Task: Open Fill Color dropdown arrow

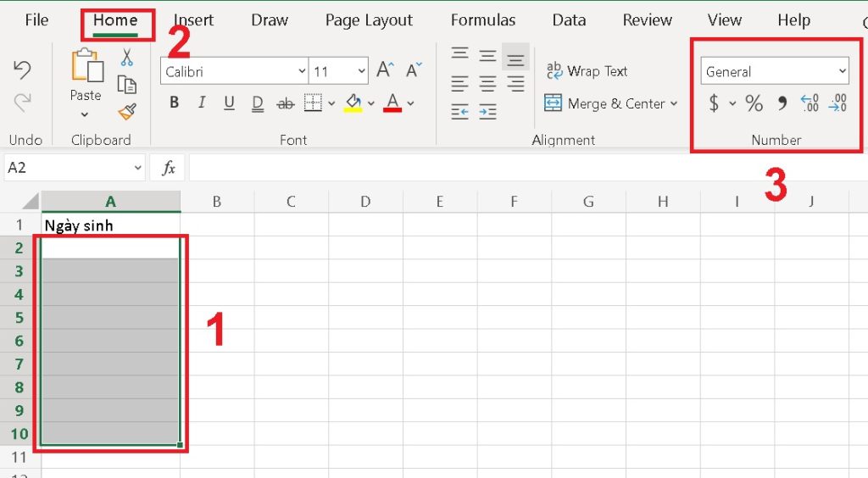Action: 371,103
